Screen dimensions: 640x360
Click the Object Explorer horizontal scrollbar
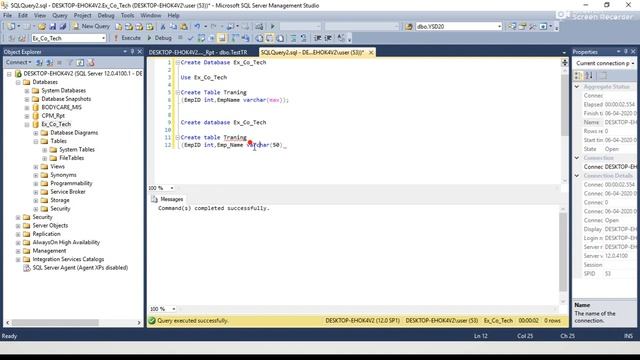(x=55, y=322)
